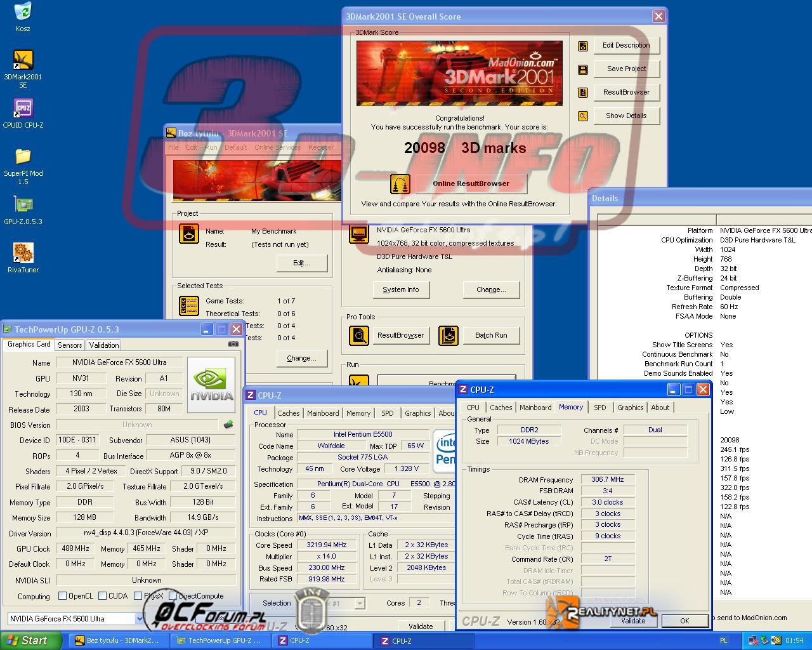Open Caches tab in CPU-Z memory window
The image size is (812, 650).
(501, 408)
